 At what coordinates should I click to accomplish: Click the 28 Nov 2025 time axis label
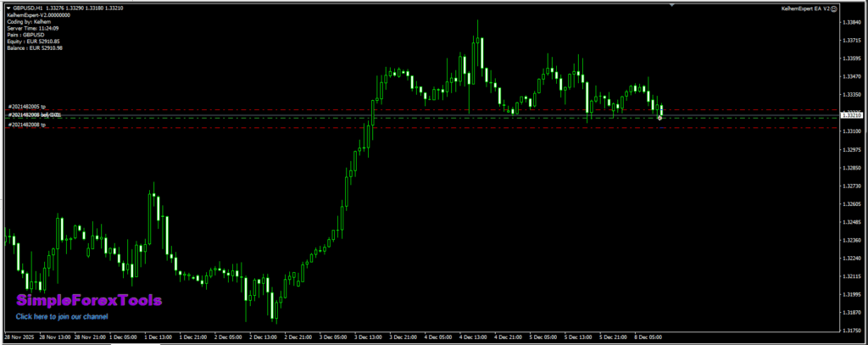pyautogui.click(x=19, y=336)
